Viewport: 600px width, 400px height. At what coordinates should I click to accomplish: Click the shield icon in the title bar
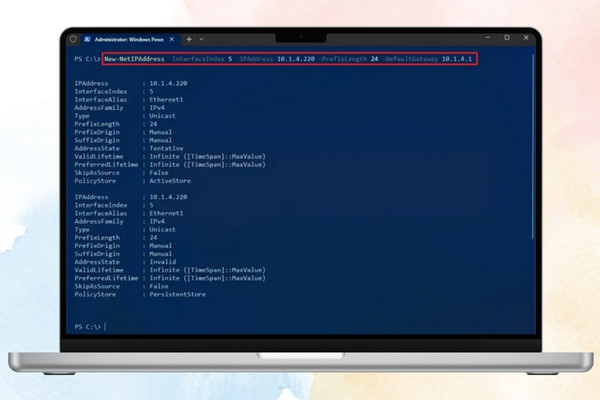(x=73, y=39)
